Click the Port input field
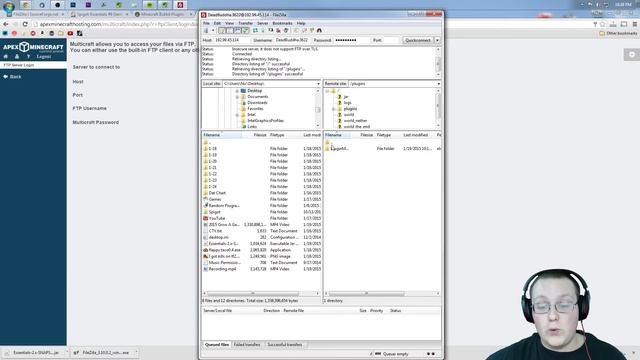 pos(391,40)
